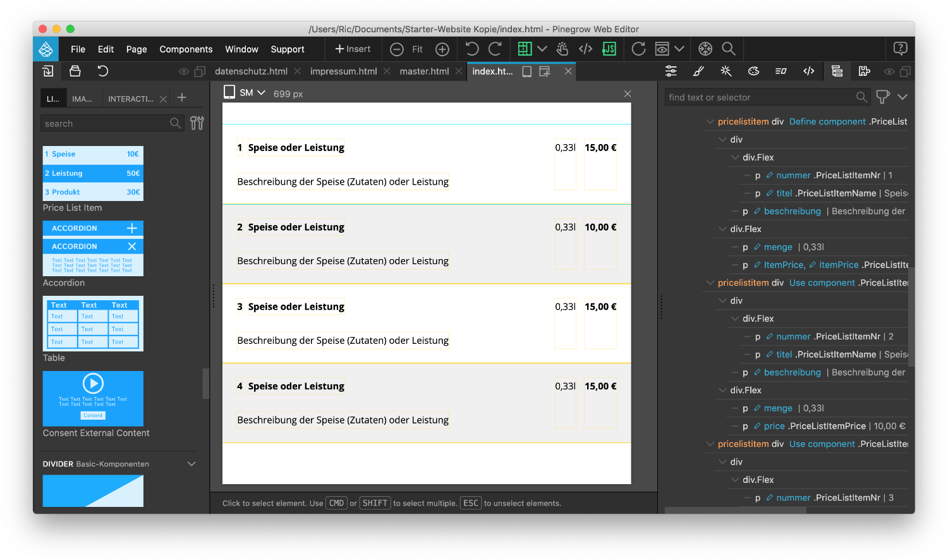Open the element code panel icon in right bar
Screen dimensions: 948x560
(808, 71)
